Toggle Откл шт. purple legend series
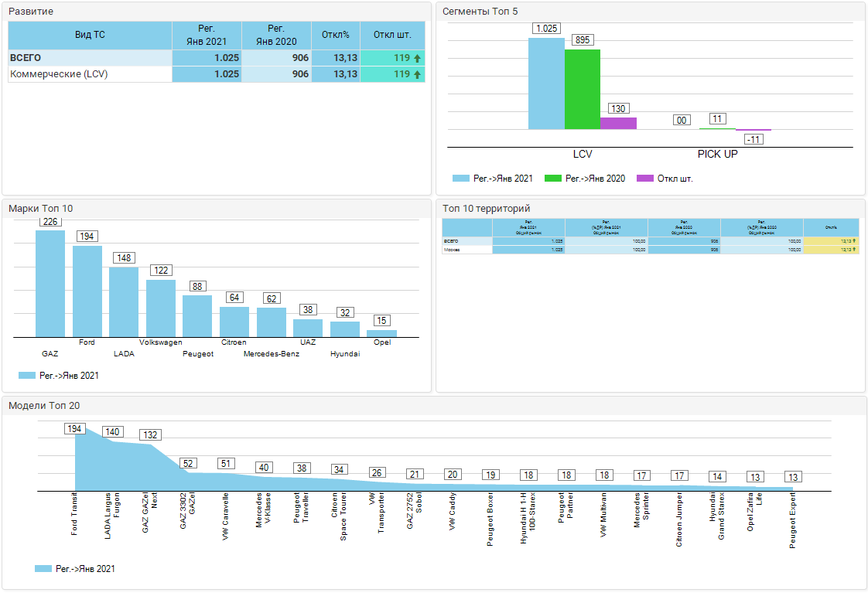This screenshot has width=868, height=613. (x=665, y=179)
